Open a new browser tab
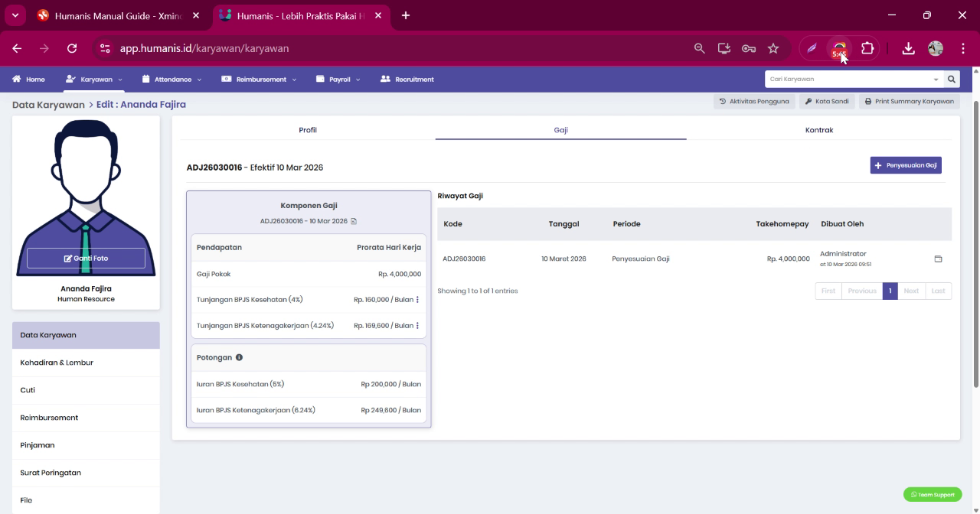Image resolution: width=980 pixels, height=514 pixels. point(406,15)
